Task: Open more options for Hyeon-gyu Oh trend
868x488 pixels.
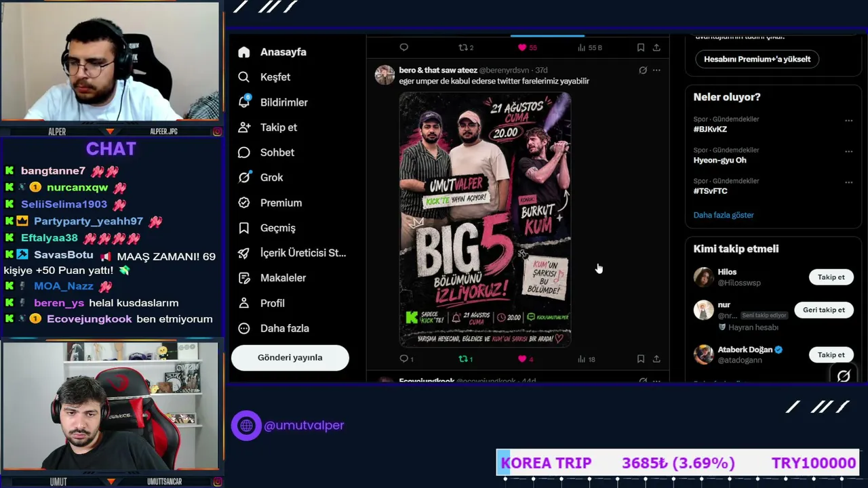Action: point(848,152)
